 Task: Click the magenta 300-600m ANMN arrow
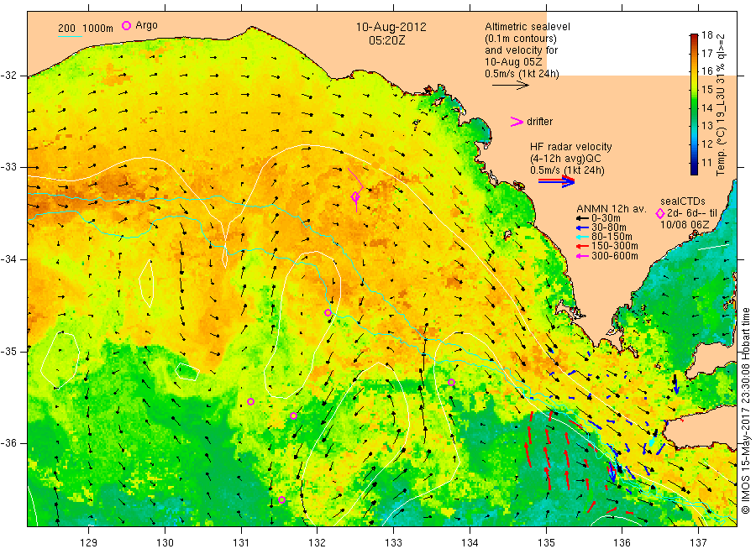[x=582, y=256]
